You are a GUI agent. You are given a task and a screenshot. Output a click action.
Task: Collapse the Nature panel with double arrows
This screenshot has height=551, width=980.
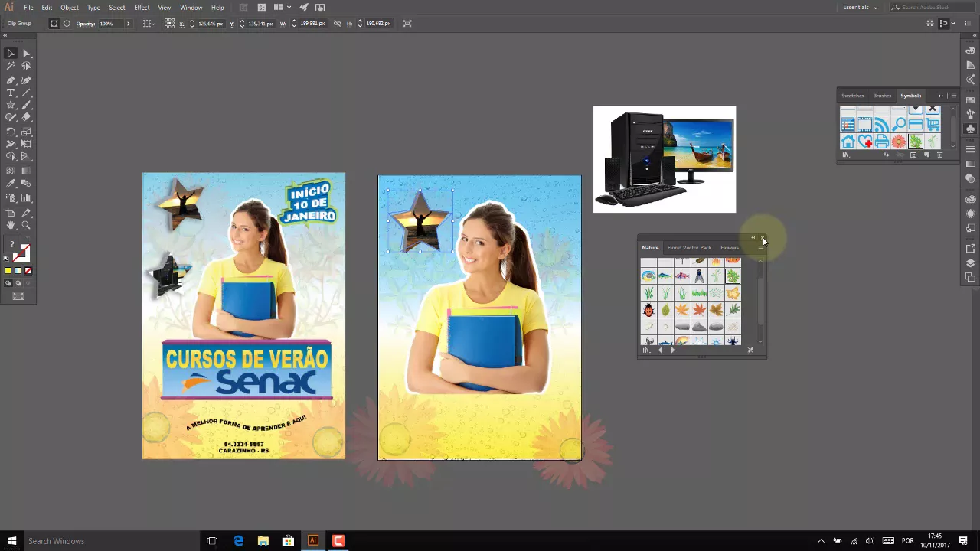tap(753, 238)
